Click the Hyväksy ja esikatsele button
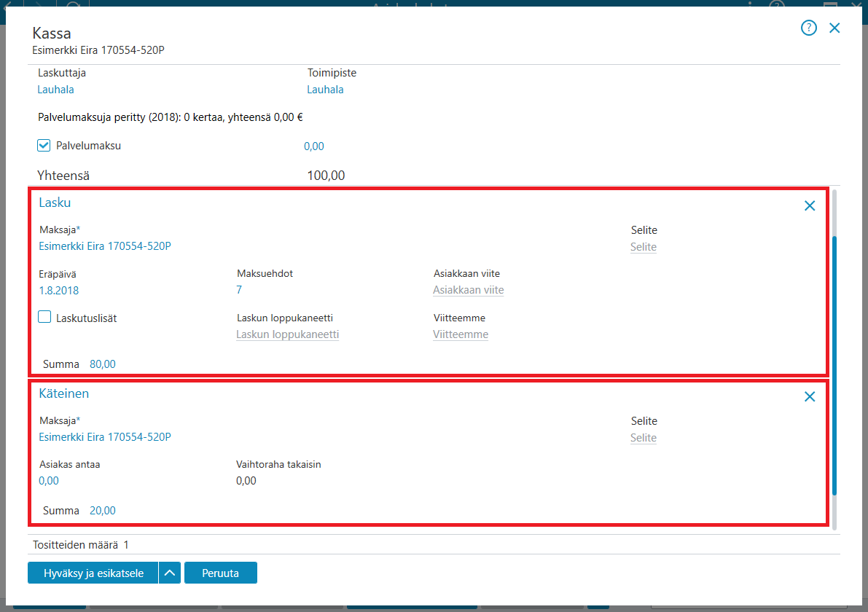Image resolution: width=868 pixels, height=612 pixels. click(x=93, y=573)
